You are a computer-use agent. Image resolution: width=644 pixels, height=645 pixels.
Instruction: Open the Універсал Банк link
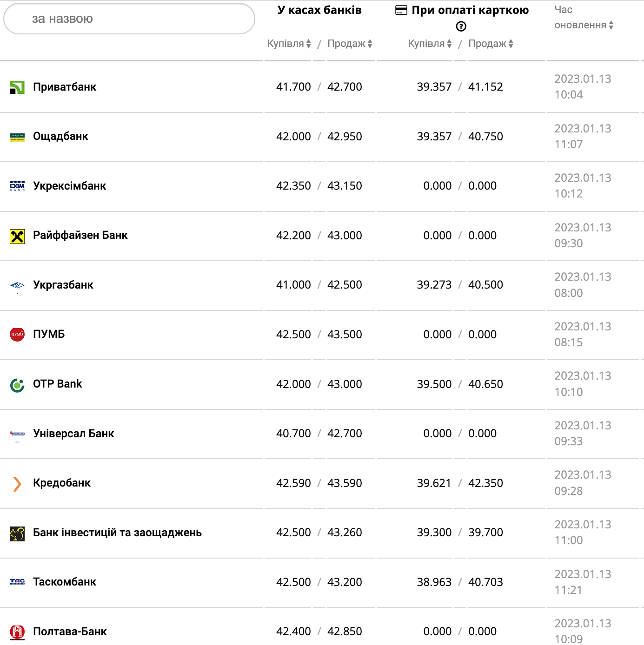(73, 434)
